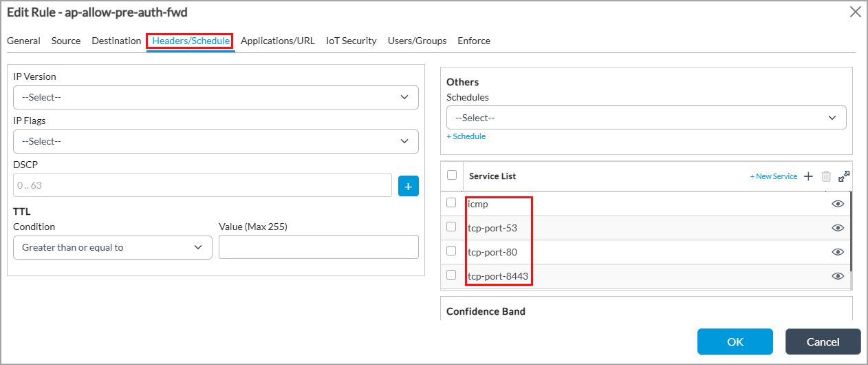Open the Schedules dropdown
868x365 pixels.
(x=647, y=118)
